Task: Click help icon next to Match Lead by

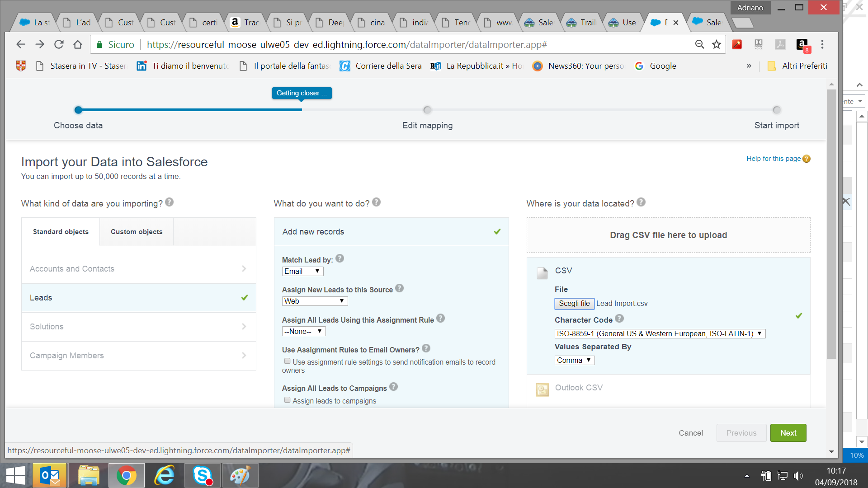Action: pyautogui.click(x=340, y=258)
